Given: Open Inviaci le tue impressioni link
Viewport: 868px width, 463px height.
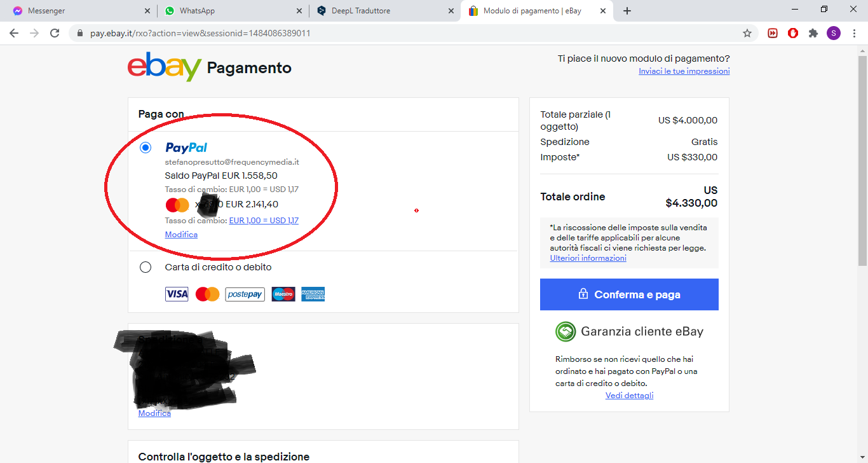Looking at the screenshot, I should 684,71.
